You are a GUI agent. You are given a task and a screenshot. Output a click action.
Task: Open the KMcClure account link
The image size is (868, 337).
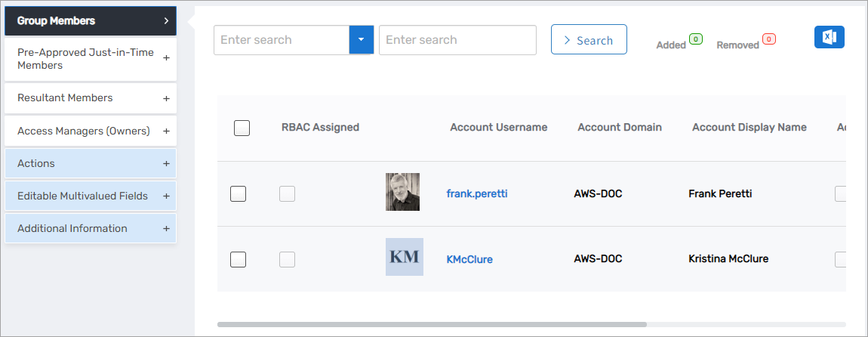pos(469,259)
